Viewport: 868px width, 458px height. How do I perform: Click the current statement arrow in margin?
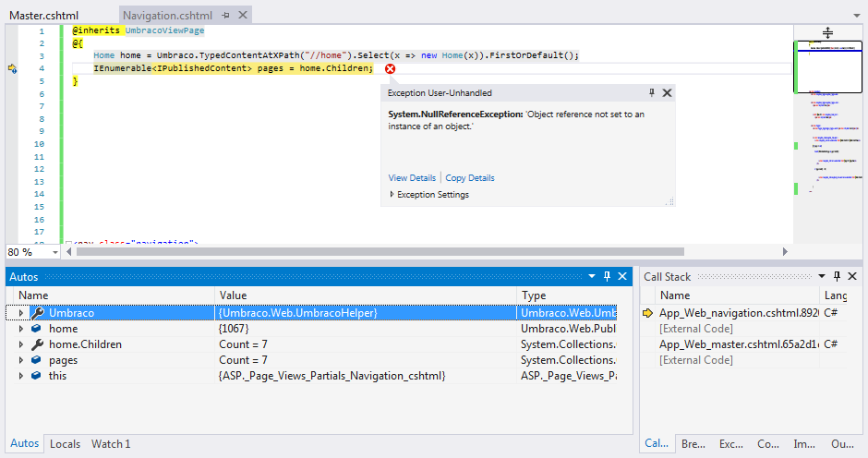12,68
